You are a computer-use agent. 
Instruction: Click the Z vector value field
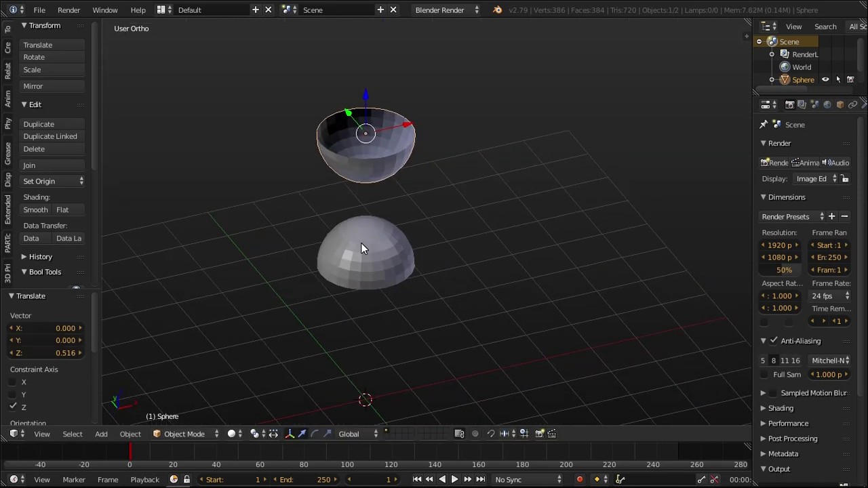[46, 353]
